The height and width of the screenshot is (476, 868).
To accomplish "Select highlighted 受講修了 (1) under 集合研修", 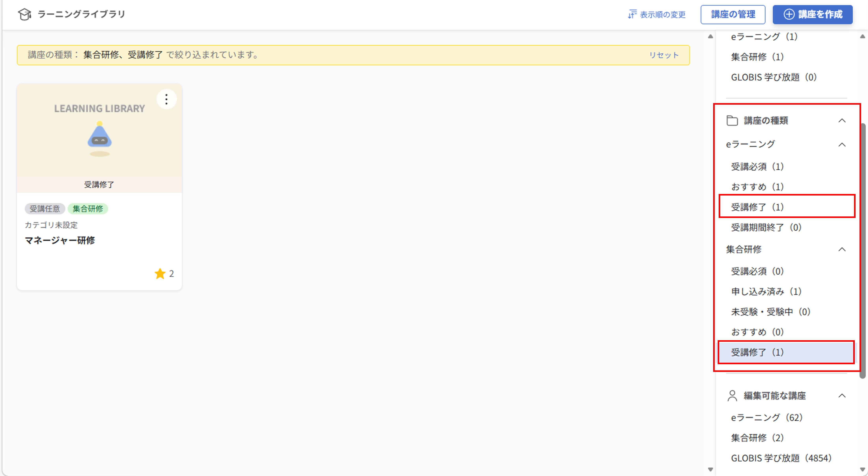I will (787, 352).
